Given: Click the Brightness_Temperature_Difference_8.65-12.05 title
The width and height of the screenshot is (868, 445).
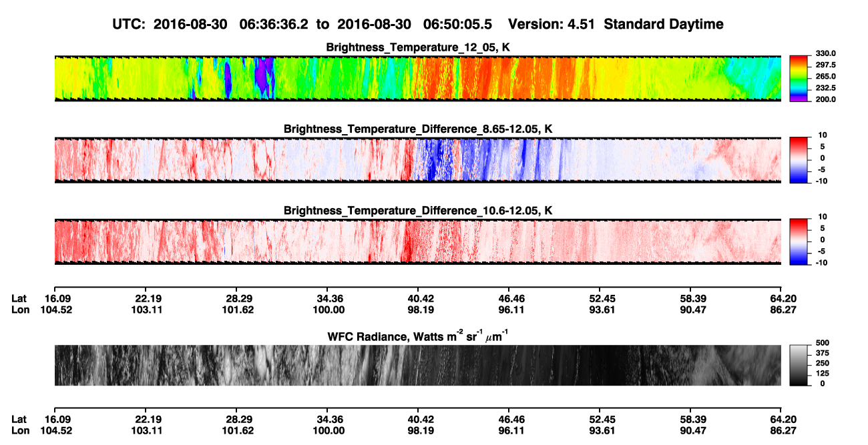Looking at the screenshot, I should tap(418, 129).
